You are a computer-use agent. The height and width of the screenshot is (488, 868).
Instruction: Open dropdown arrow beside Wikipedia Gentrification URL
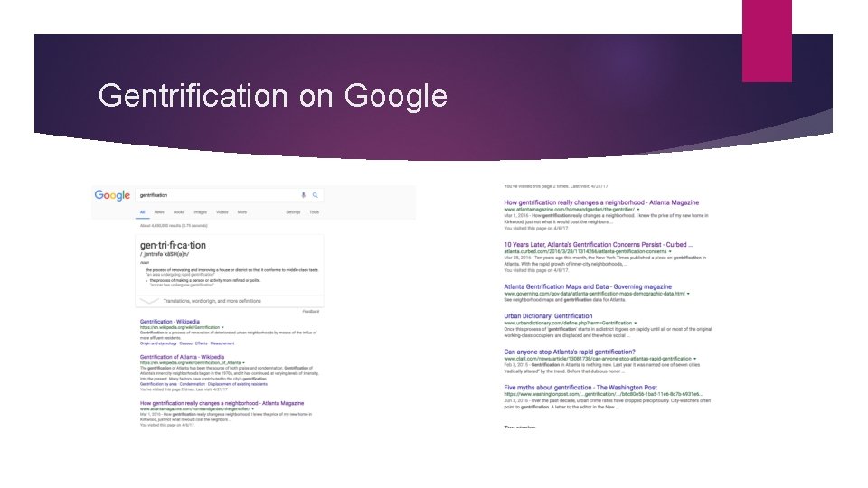pyautogui.click(x=222, y=327)
